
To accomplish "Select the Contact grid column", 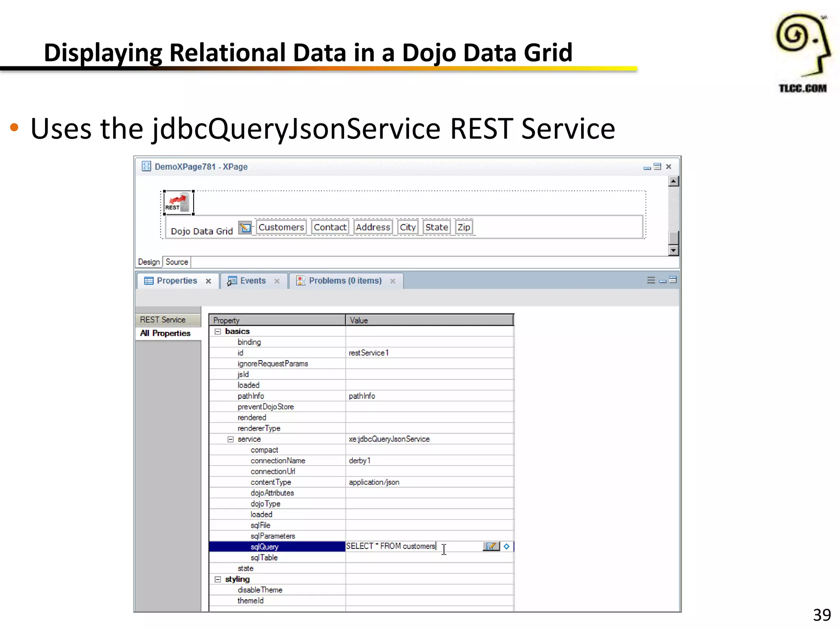I will pyautogui.click(x=330, y=227).
